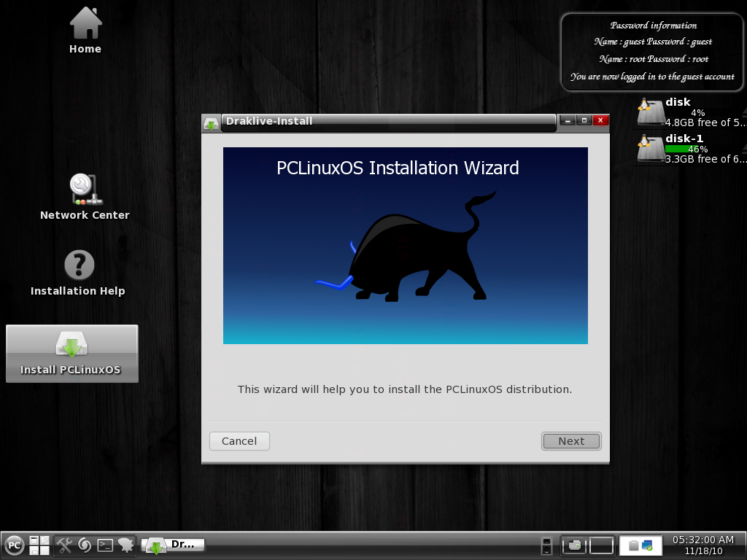Open the disk-1 device in the sidebar
747x560 pixels.
(x=649, y=147)
